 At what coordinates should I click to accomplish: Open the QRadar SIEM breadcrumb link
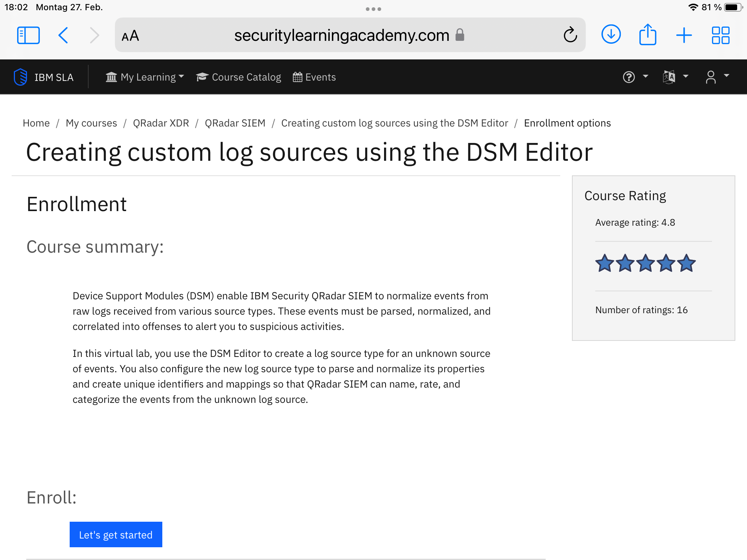pos(235,123)
